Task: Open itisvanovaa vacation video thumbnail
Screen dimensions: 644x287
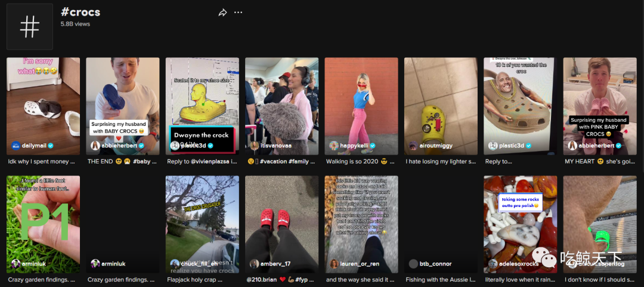Action: pos(281,106)
